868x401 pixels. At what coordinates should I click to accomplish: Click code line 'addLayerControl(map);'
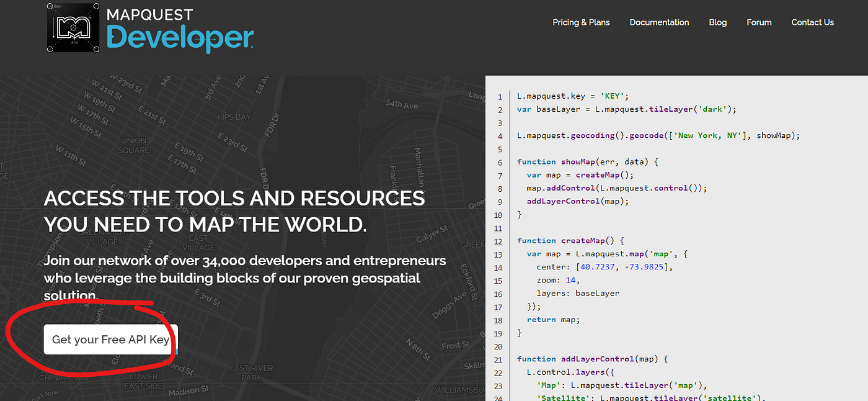pyautogui.click(x=578, y=201)
